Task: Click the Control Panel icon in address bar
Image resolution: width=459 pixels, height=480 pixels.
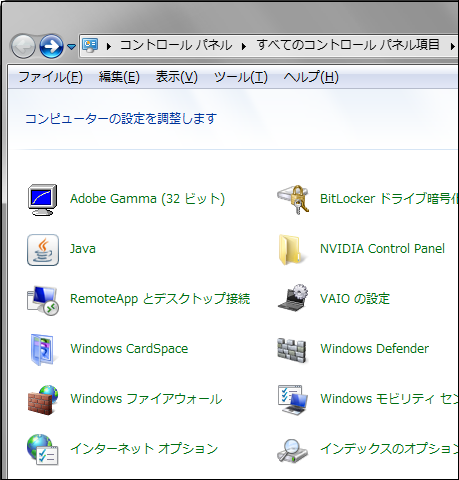Action: [90, 45]
